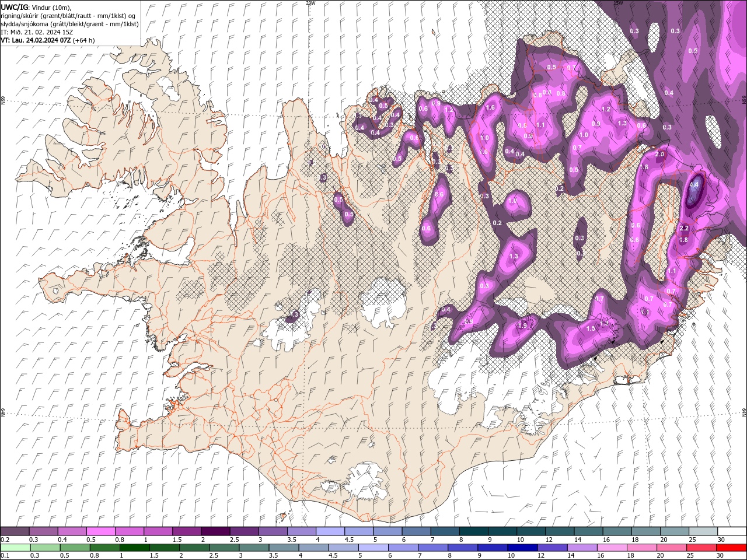This screenshot has width=747, height=560.
Task: Click the 64N latitude label on the right edge
Action: (x=744, y=412)
